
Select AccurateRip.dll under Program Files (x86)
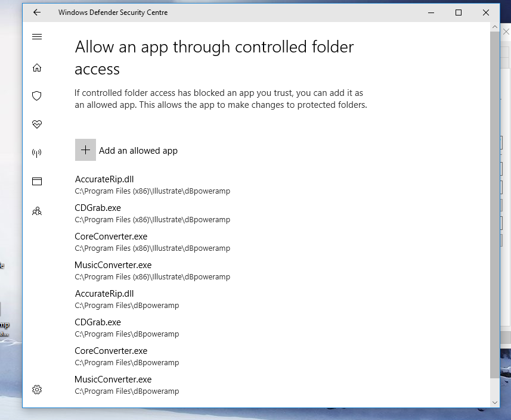click(104, 179)
